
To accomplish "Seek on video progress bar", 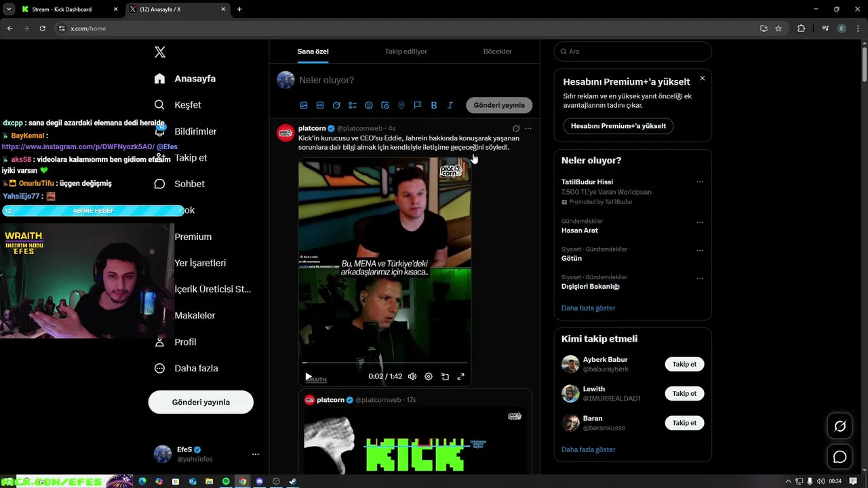I will pos(384,363).
